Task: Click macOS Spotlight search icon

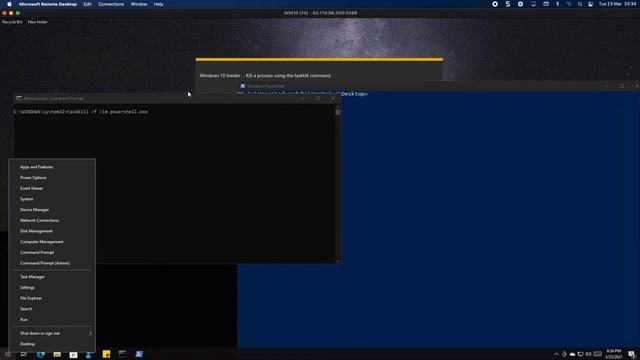Action: 580,4
